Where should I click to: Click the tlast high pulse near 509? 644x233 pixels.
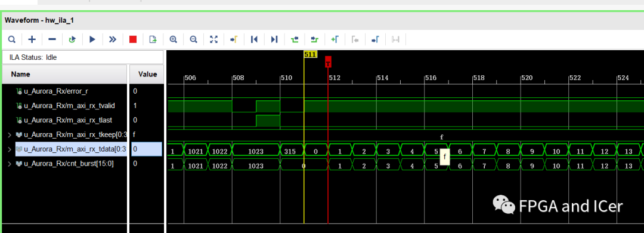point(268,121)
